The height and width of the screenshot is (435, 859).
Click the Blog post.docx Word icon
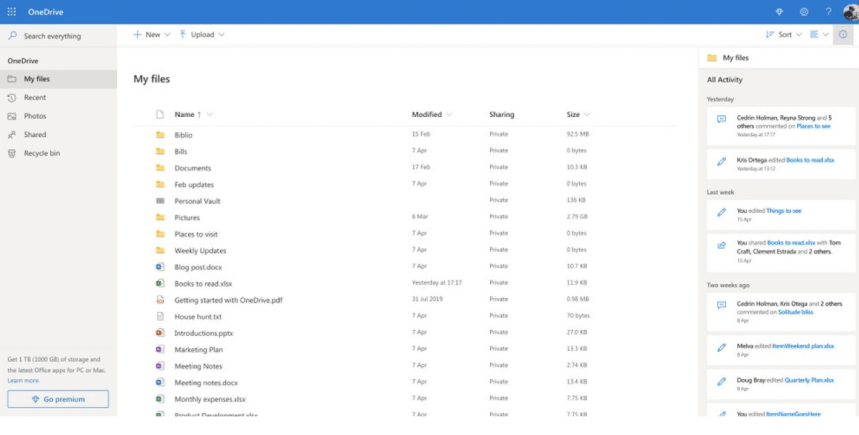pos(160,267)
